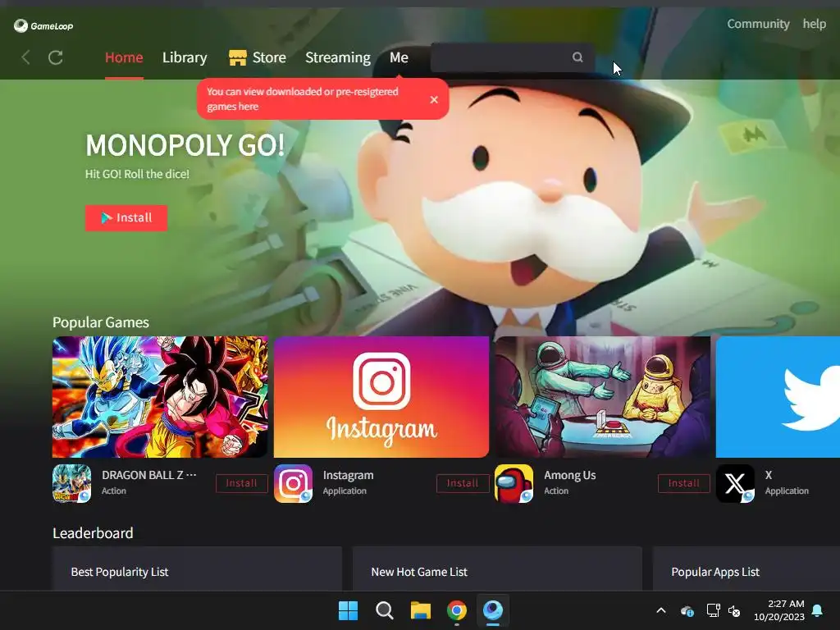Viewport: 840px width, 630px height.
Task: Switch to the Home tab
Action: (124, 57)
